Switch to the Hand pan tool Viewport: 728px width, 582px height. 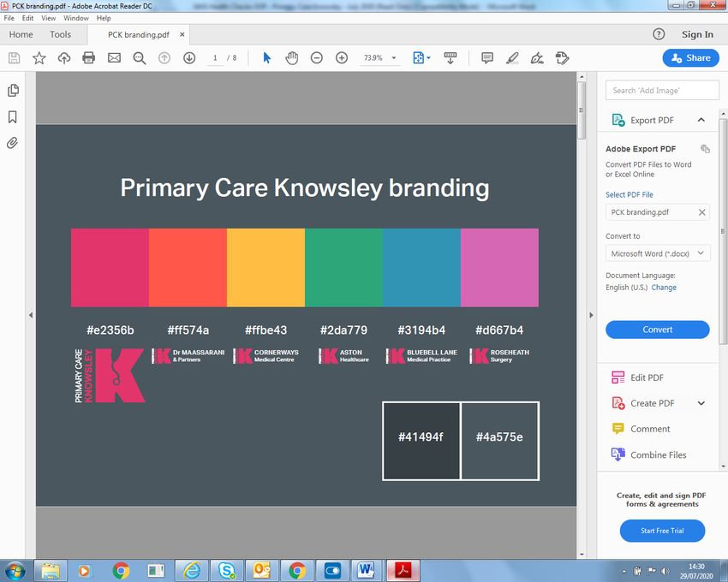[291, 58]
